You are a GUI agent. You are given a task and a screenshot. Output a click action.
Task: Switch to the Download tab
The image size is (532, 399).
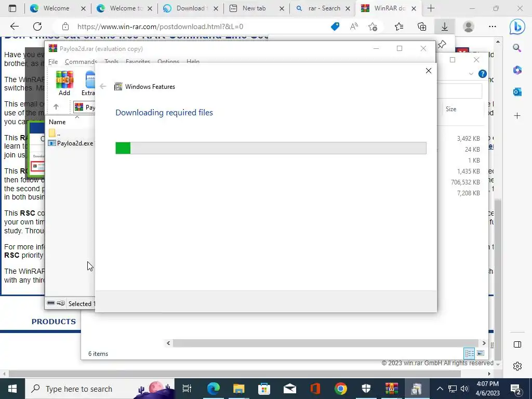click(x=190, y=8)
